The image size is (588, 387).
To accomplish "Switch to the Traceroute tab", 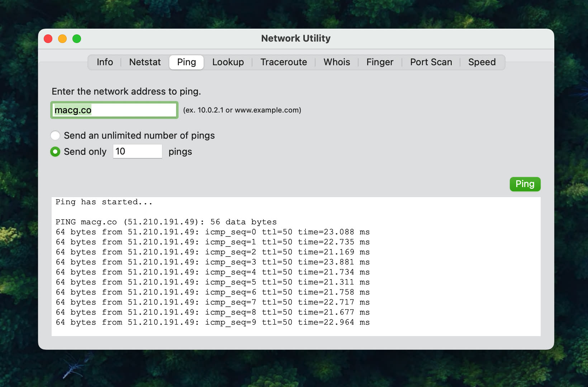I will (x=283, y=62).
